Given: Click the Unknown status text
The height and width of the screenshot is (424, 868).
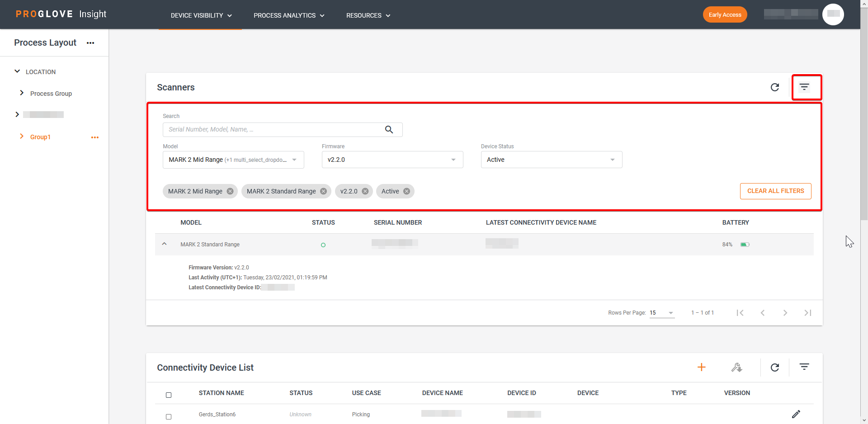Looking at the screenshot, I should 300,415.
